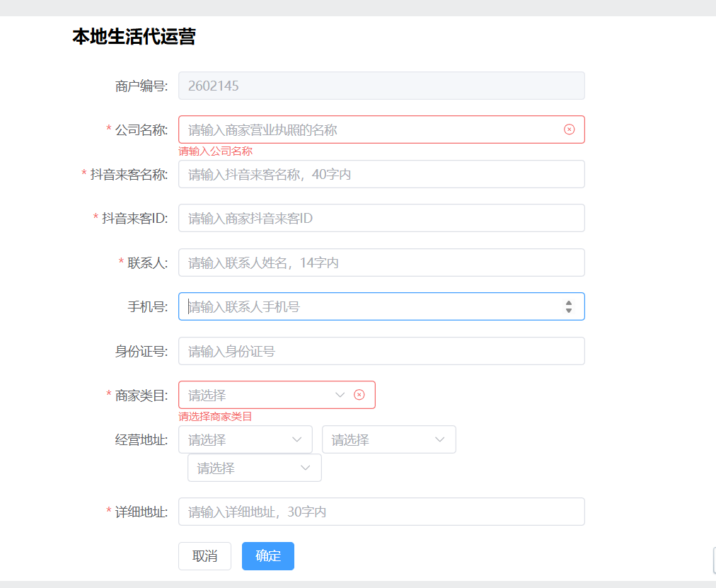
Task: Click the 手机号 number stepper arrows
Action: (569, 307)
